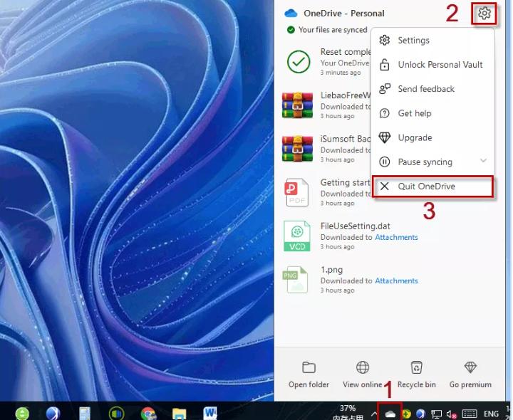Image resolution: width=513 pixels, height=420 pixels.
Task: Click Pause syncing menu entry
Action: (432, 162)
